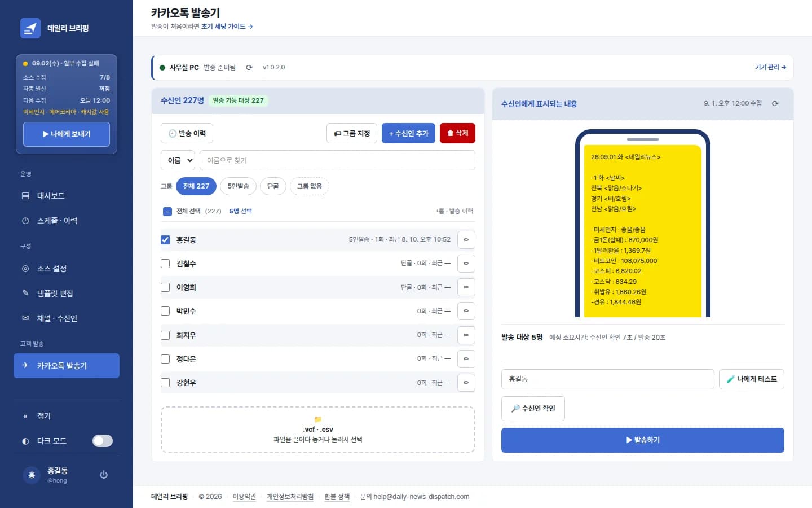The height and width of the screenshot is (508, 812).
Task: Check the 이영희 checkbox
Action: coord(165,287)
